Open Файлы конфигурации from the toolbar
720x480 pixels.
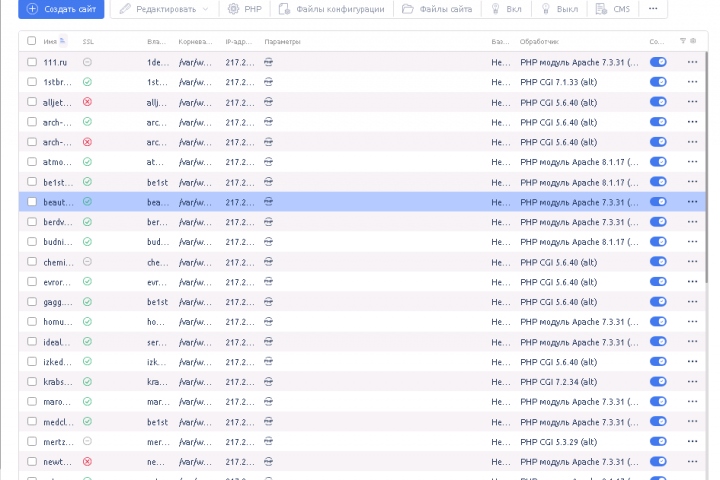click(x=331, y=9)
